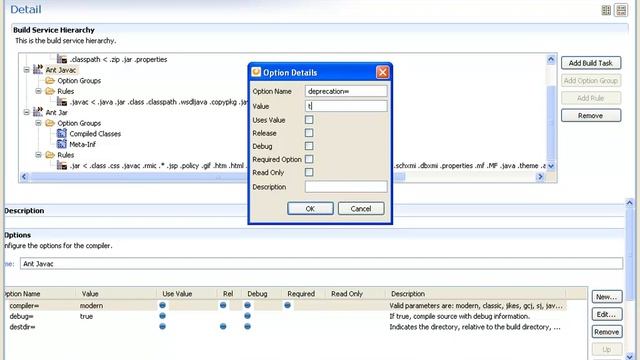Click the Read Only column header
This screenshot has height=360, width=640.
pyautogui.click(x=355, y=293)
